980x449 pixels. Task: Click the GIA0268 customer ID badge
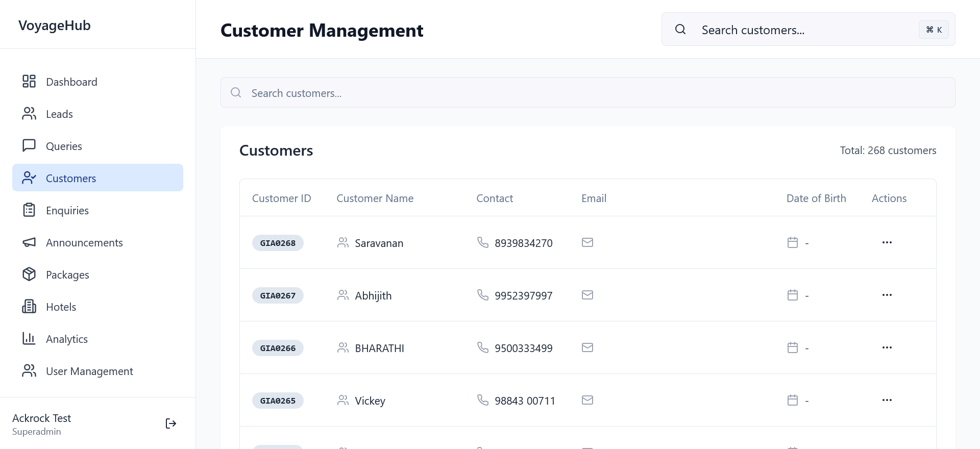pos(278,243)
